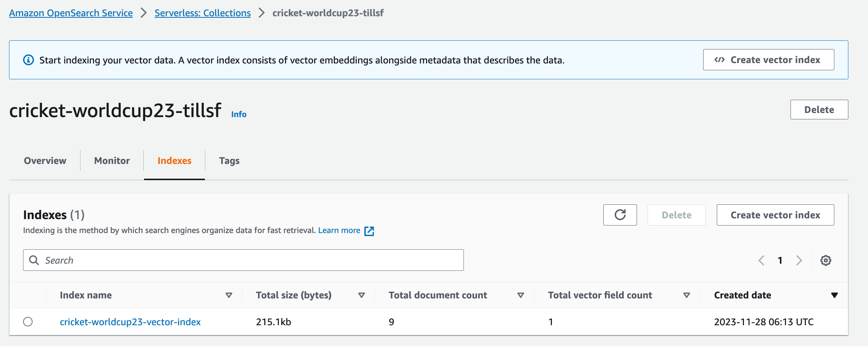Open the table preferences gear icon
The height and width of the screenshot is (346, 868).
click(826, 260)
